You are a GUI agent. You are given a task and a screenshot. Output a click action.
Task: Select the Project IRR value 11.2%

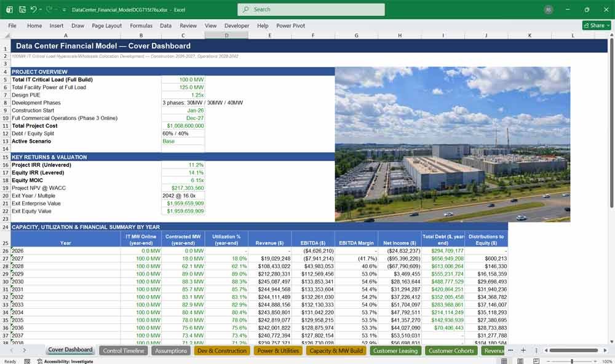coord(183,165)
